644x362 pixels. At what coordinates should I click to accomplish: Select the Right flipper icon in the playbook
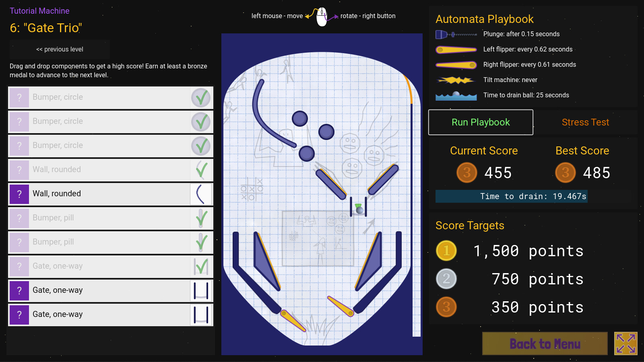pos(456,64)
